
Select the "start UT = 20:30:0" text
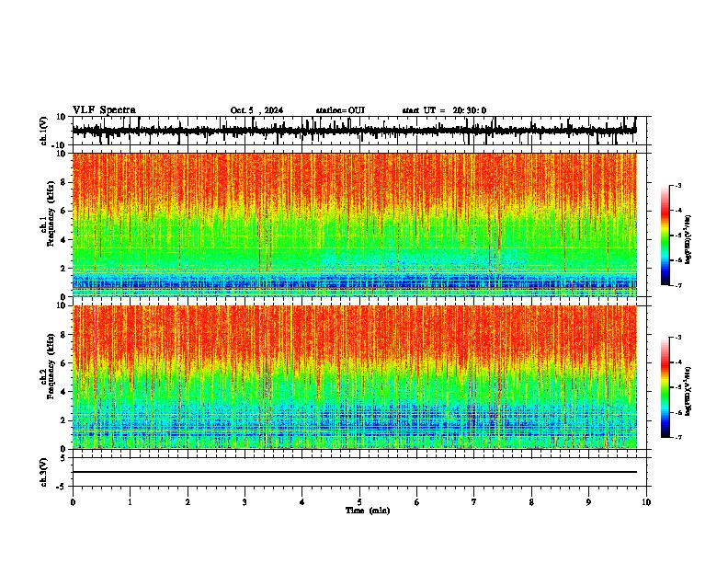444,110
